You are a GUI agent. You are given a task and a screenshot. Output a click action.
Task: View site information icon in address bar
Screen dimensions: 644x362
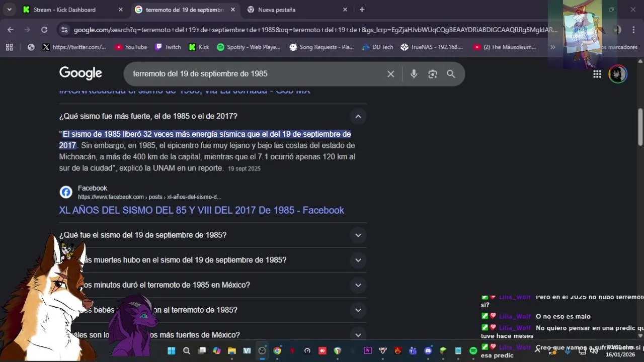(x=64, y=30)
